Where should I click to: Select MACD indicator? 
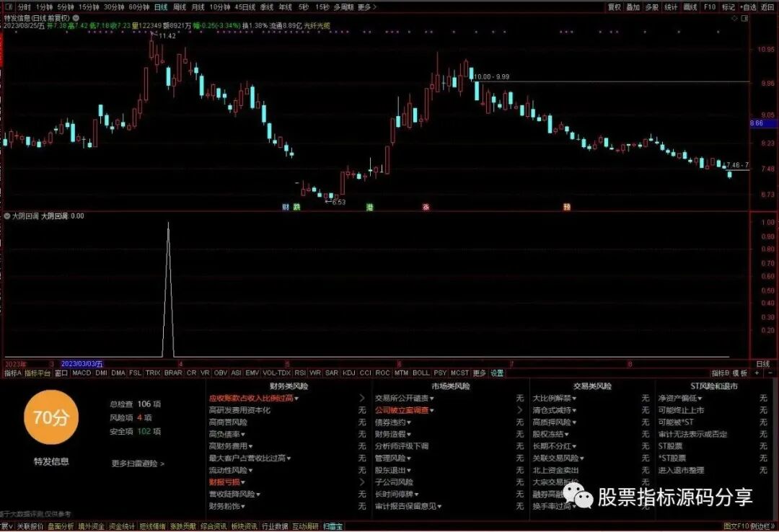82,373
